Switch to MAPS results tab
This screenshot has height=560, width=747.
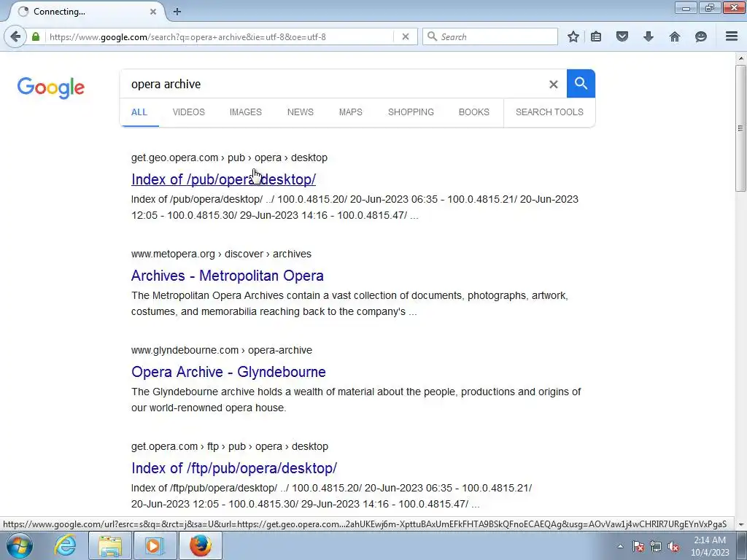click(x=351, y=112)
